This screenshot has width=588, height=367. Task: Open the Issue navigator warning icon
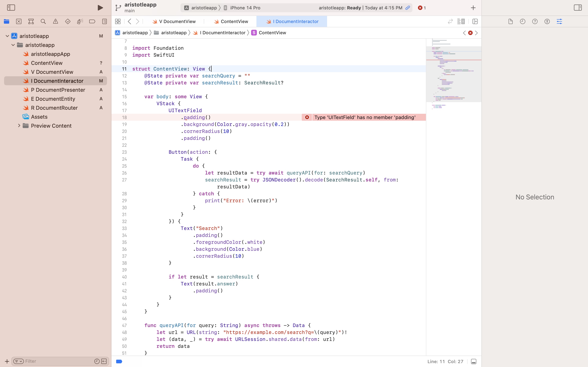tap(55, 21)
